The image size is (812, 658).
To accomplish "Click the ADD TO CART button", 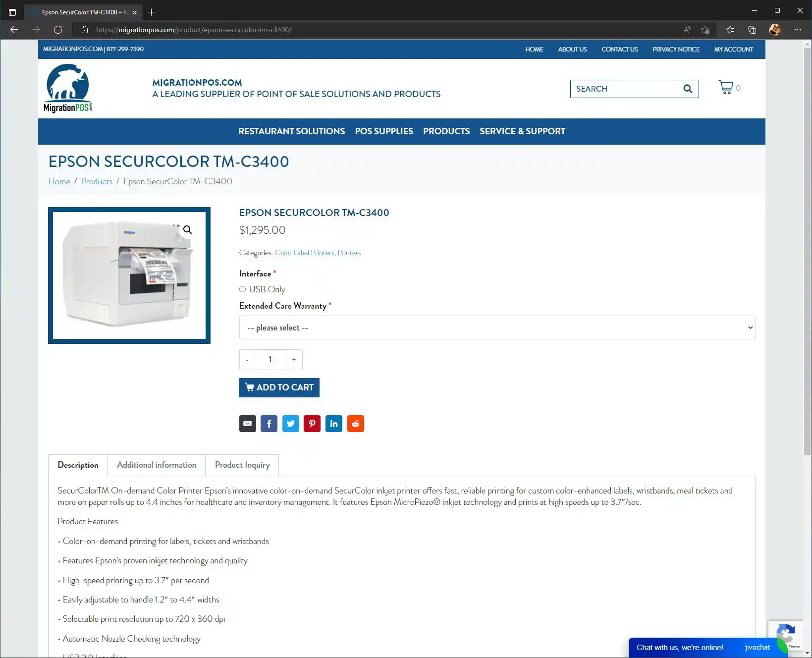I will [x=279, y=387].
